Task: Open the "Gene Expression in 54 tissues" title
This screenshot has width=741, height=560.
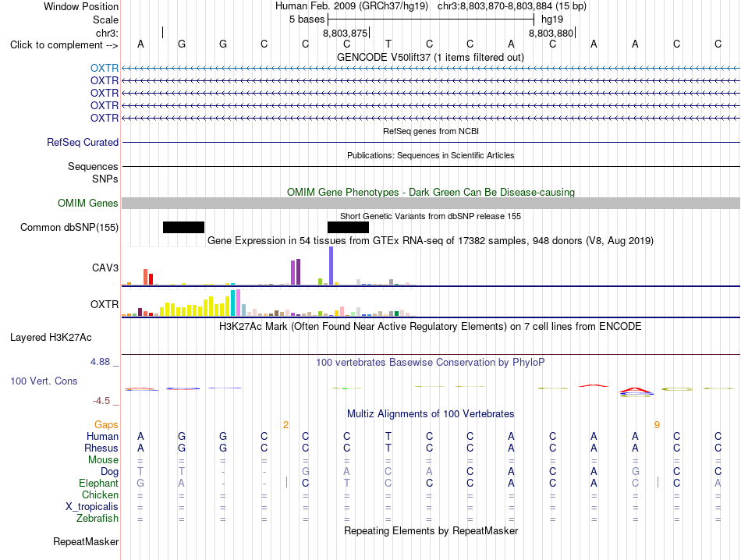Action: pos(431,240)
